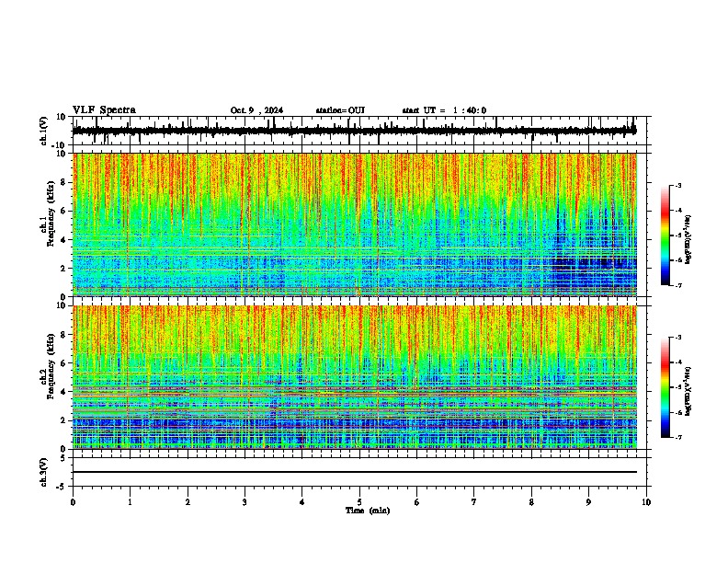Click time axis tick label "4"

tap(301, 502)
